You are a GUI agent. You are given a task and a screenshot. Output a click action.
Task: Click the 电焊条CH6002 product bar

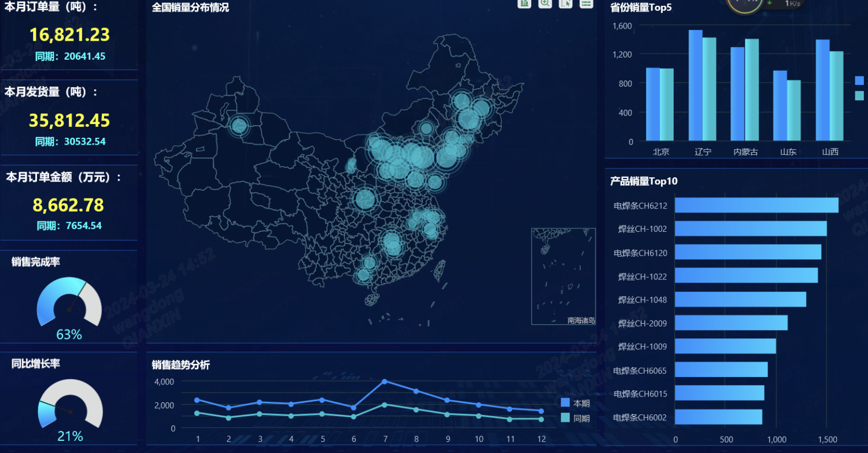pos(719,417)
